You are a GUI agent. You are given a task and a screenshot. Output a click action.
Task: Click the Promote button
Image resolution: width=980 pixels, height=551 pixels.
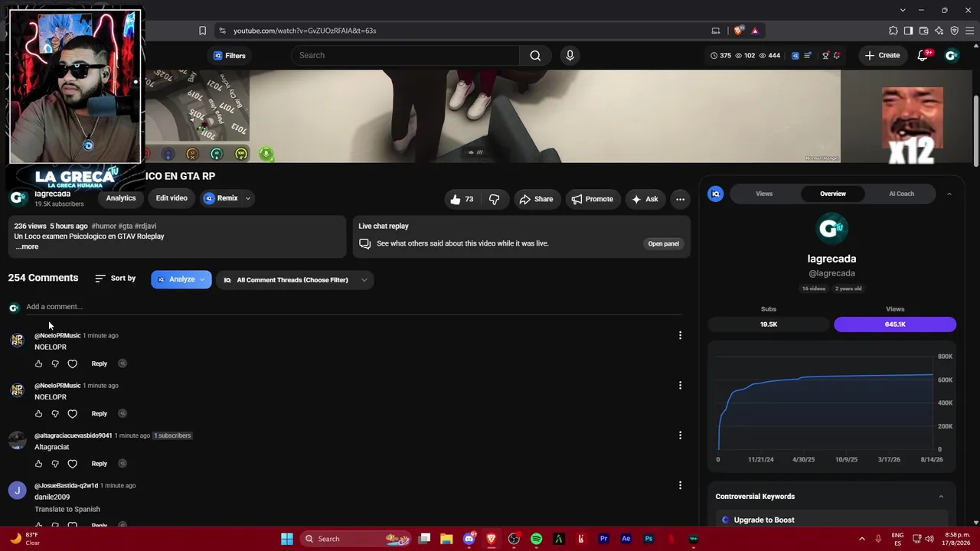[593, 199]
